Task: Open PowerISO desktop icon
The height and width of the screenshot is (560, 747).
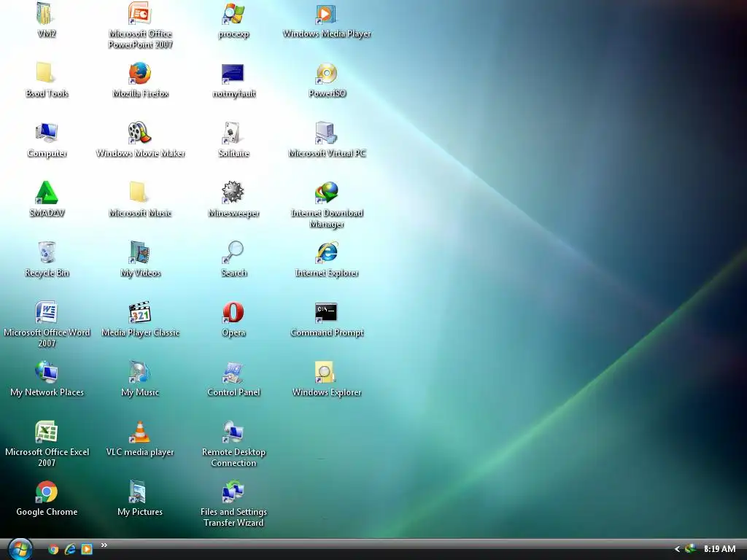Action: (x=327, y=73)
